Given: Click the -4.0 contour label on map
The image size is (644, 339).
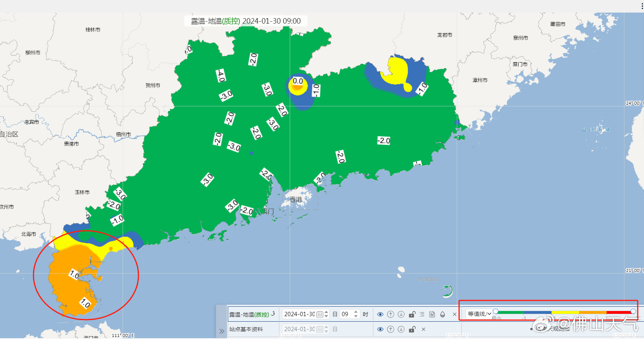Looking at the screenshot, I should click(221, 76).
